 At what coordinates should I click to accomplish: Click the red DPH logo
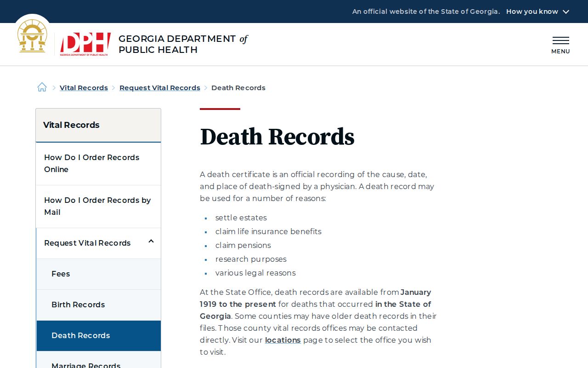pos(85,44)
